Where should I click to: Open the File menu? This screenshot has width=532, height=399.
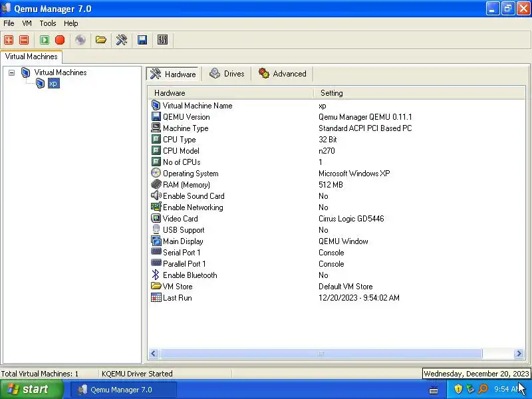[9, 23]
